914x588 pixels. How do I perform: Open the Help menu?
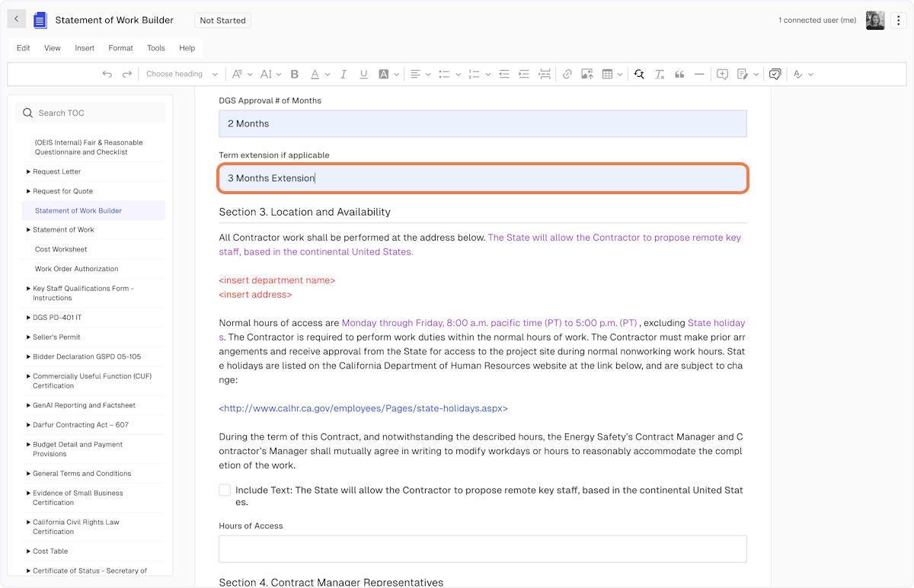click(187, 48)
